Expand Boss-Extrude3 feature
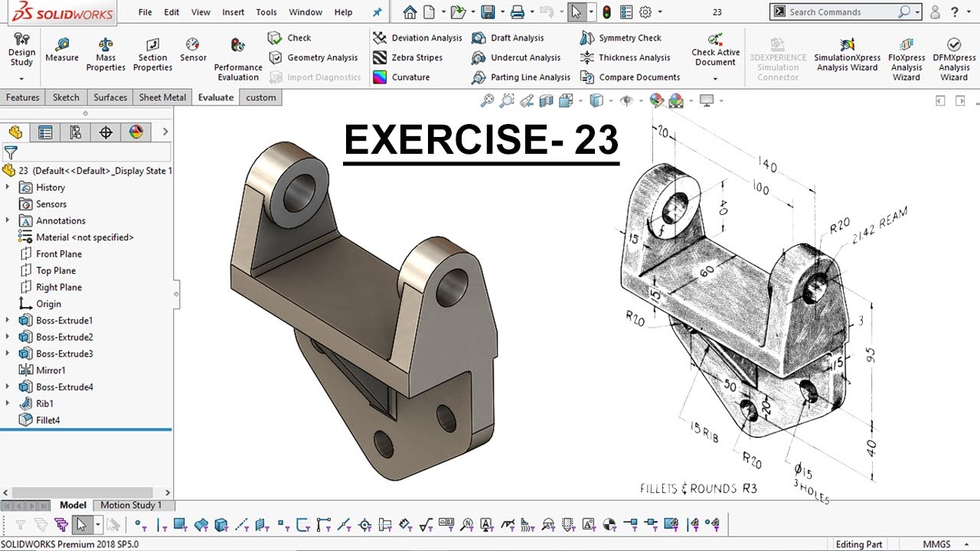980x551 pixels. coord(8,354)
